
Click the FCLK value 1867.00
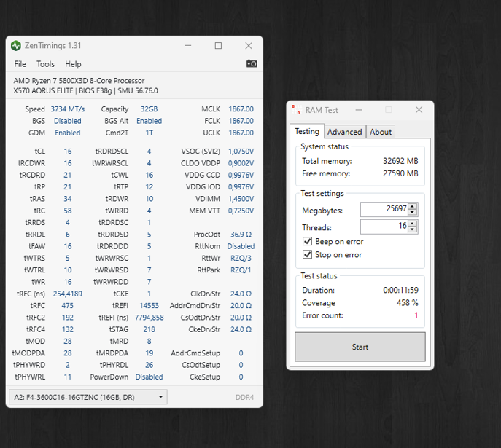[x=241, y=121]
